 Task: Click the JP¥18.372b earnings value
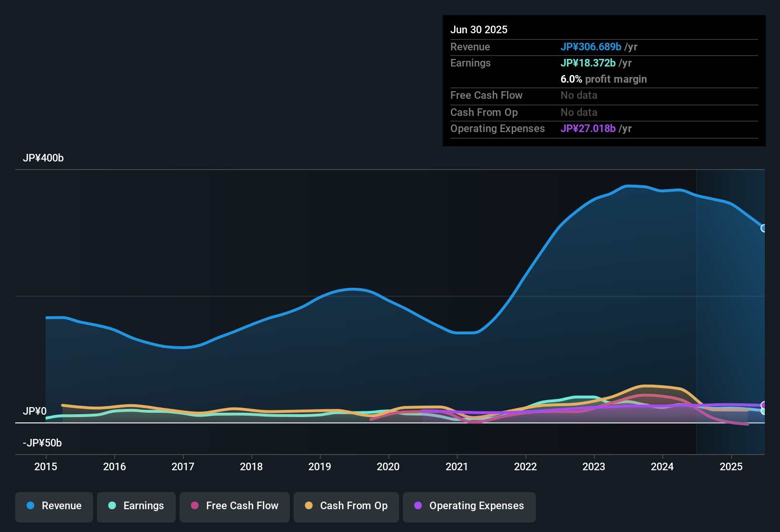coord(588,63)
